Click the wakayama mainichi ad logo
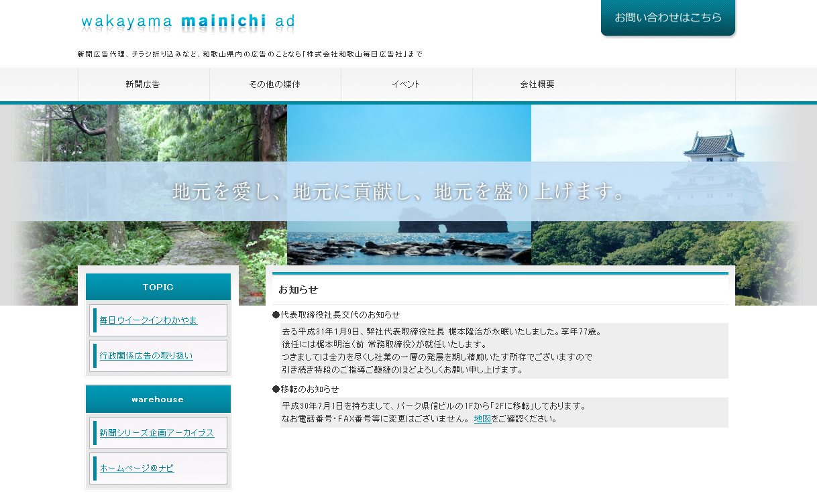The height and width of the screenshot is (504, 817). 187,22
